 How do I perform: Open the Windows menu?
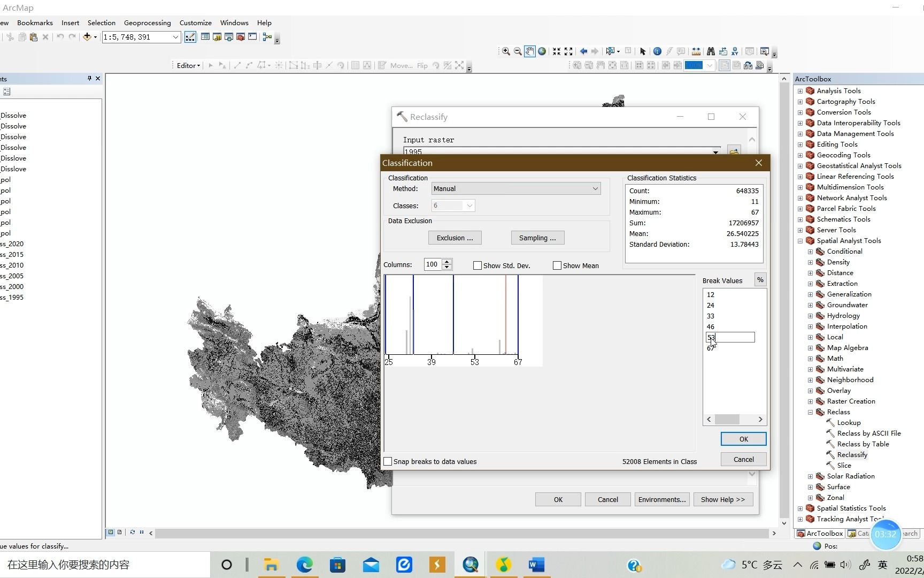pos(234,22)
